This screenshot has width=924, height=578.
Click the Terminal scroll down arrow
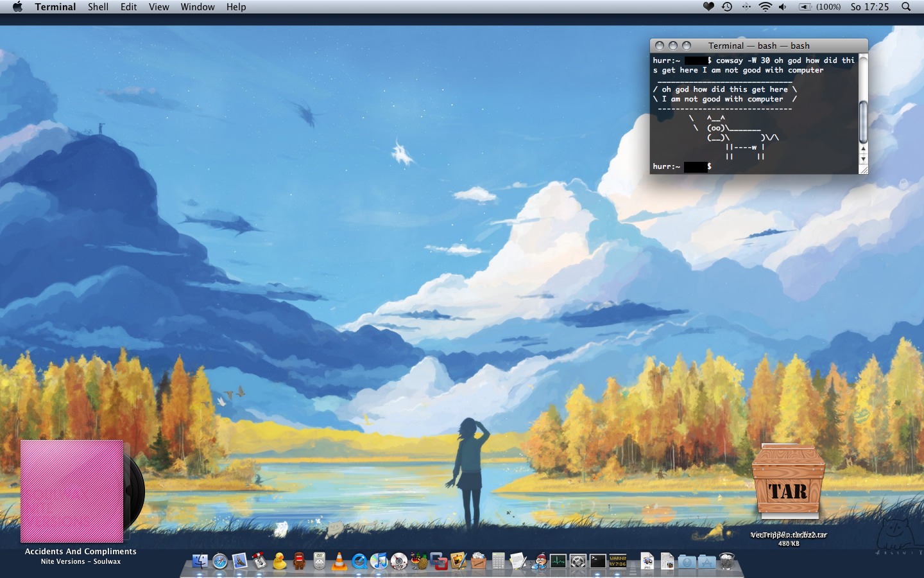[x=863, y=159]
